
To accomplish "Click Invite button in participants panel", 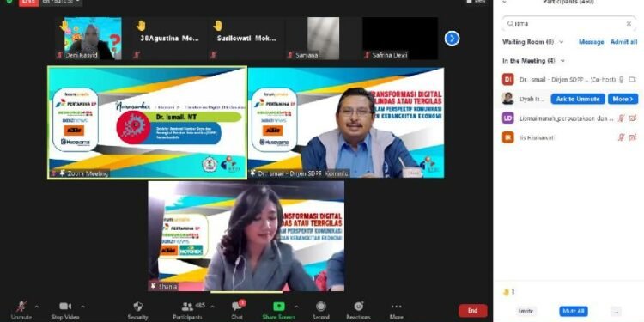I will 526,312.
